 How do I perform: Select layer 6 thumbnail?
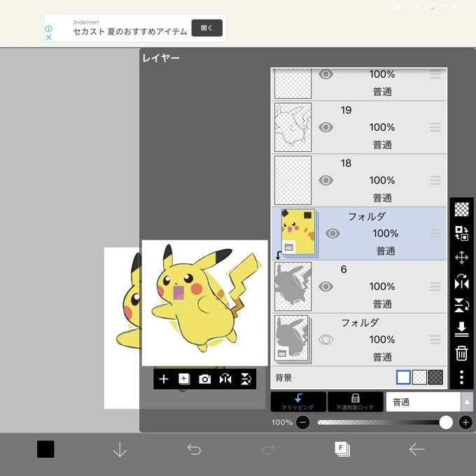coord(293,286)
